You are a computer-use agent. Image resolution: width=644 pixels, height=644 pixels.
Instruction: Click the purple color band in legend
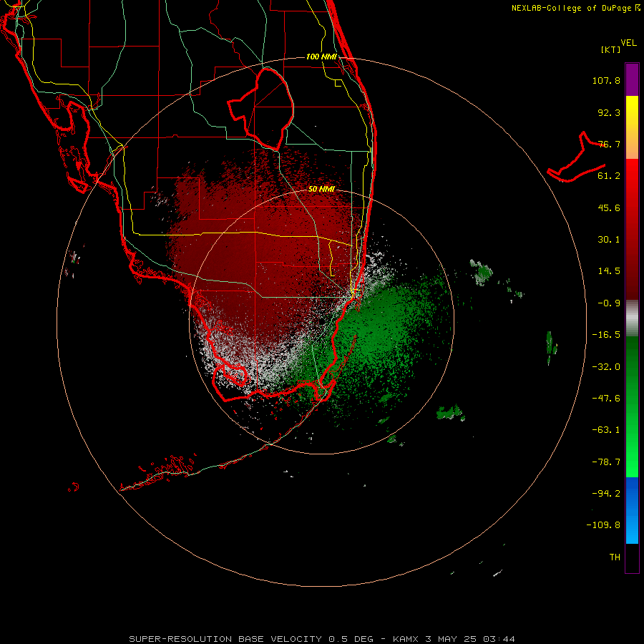point(632,79)
